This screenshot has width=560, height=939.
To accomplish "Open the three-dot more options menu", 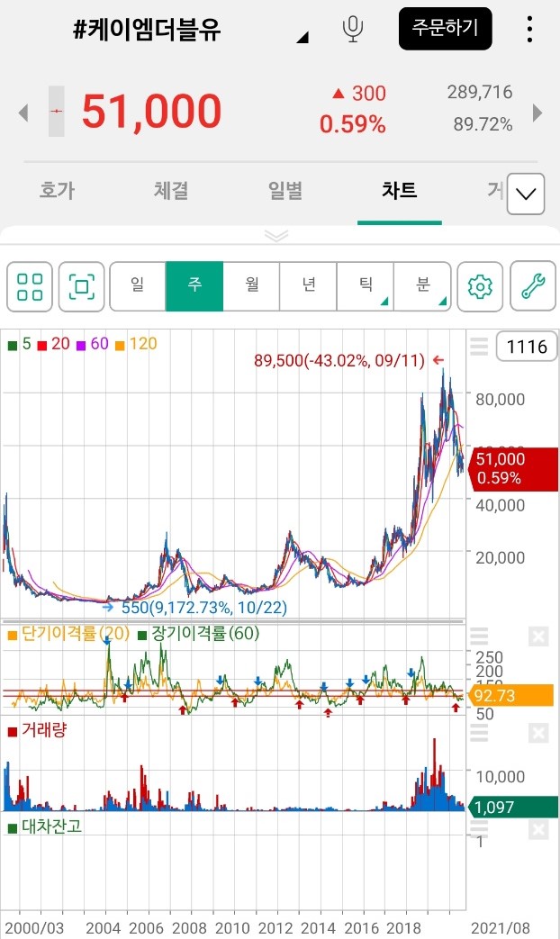I will [529, 29].
